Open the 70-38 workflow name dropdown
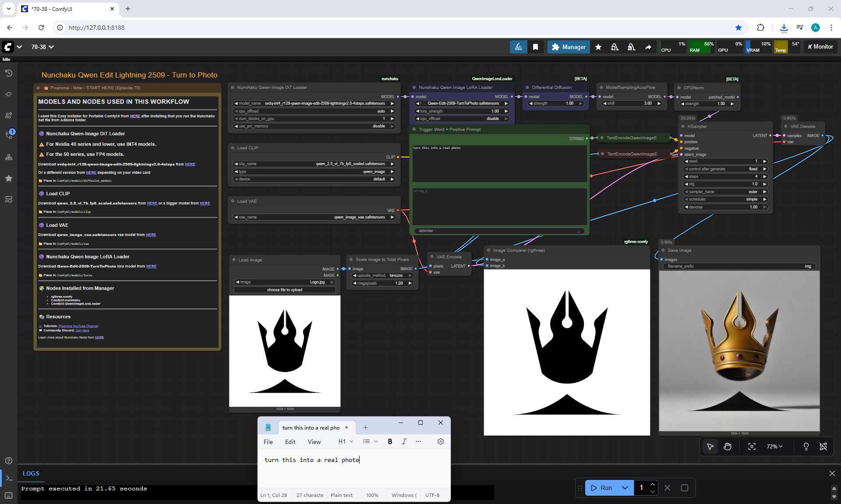This screenshot has width=841, height=504. pos(42,47)
